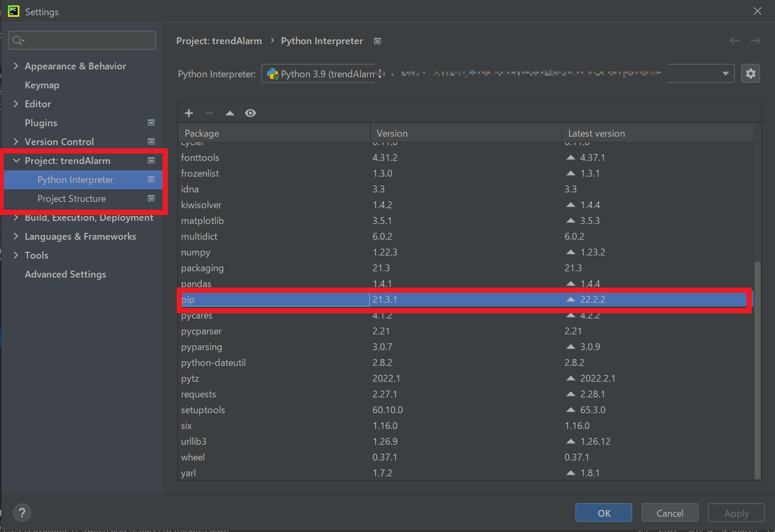This screenshot has height=532, width=775.
Task: Select the kiwisolver package row
Action: tap(466, 205)
